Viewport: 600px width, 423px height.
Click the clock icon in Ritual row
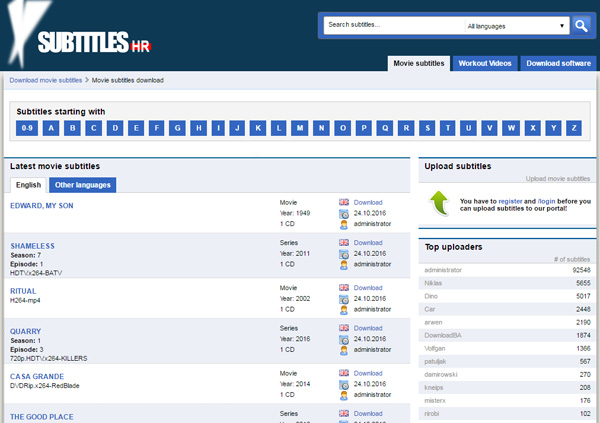[x=344, y=298]
